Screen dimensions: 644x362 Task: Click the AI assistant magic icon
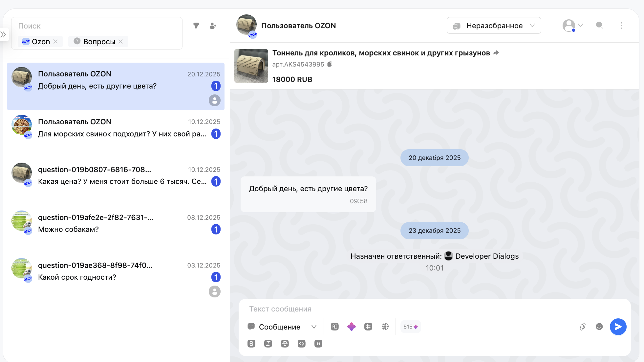352,327
